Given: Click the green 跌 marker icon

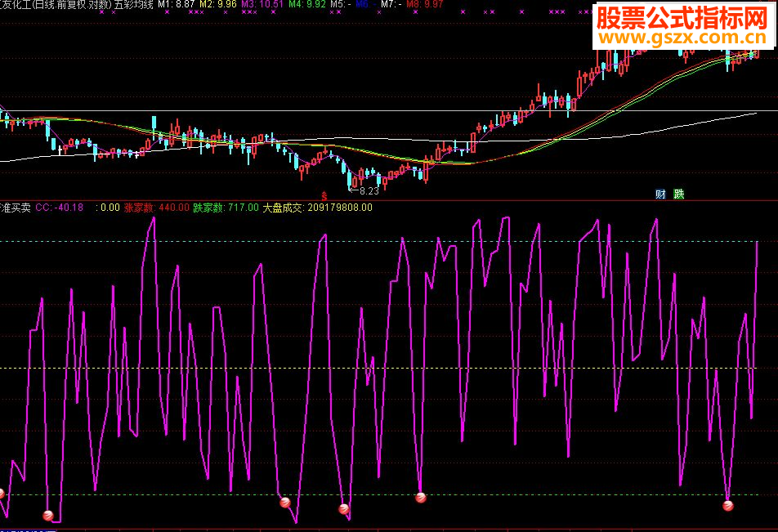Looking at the screenshot, I should click(679, 194).
